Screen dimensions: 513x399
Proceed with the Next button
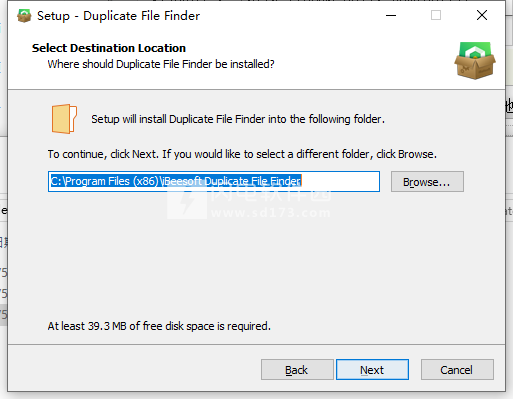(x=372, y=370)
